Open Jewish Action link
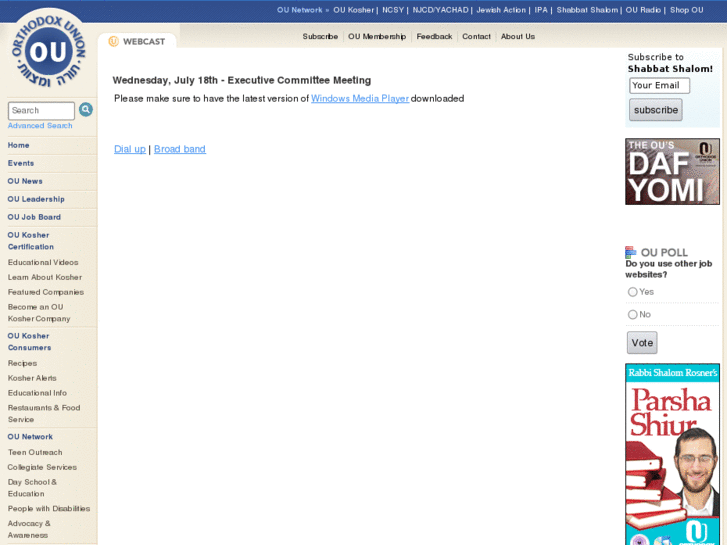The height and width of the screenshot is (545, 727). pyautogui.click(x=501, y=10)
